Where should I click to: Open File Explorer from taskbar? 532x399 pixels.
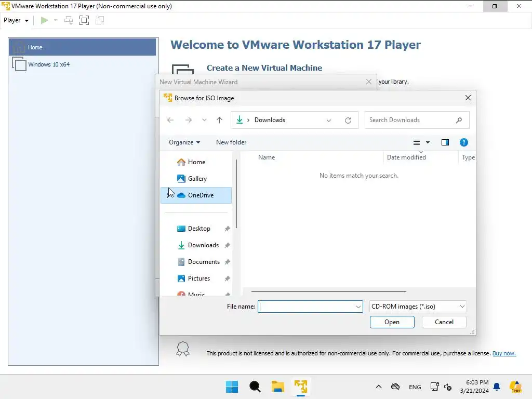(x=277, y=387)
